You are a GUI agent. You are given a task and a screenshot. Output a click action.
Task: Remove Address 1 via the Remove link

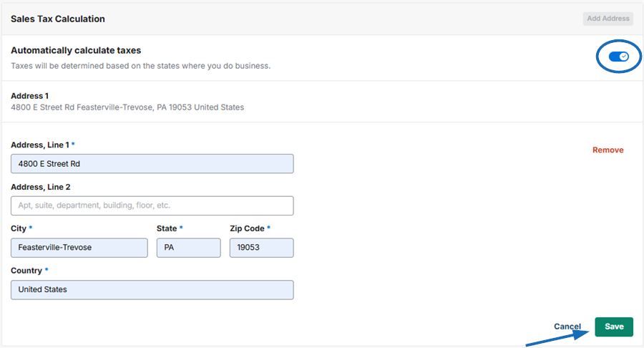pyautogui.click(x=608, y=150)
